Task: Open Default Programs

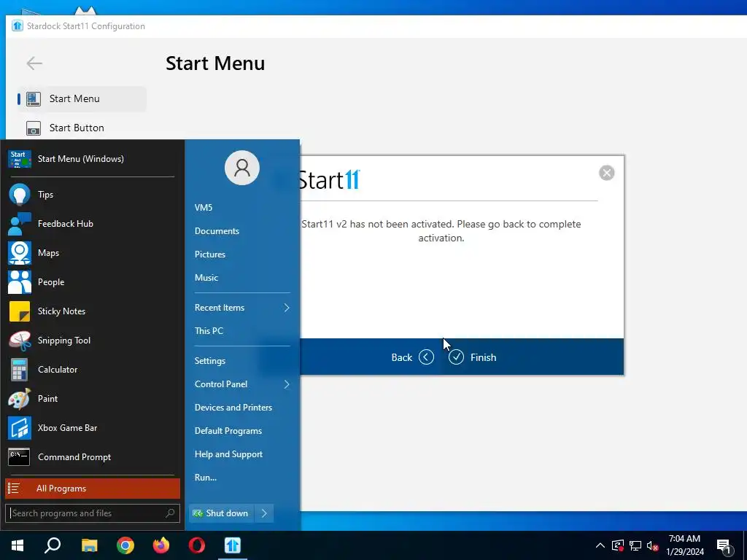Action: [228, 431]
